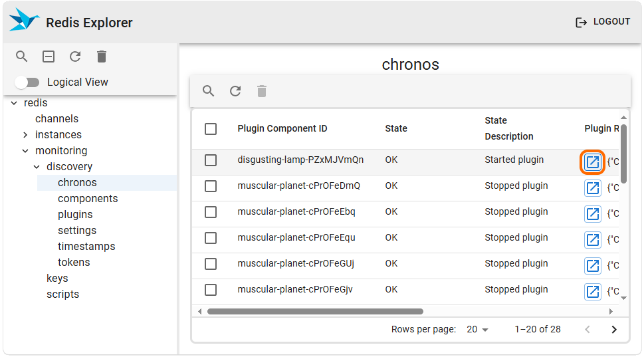The height and width of the screenshot is (357, 644).
Task: Refresh the tree using sidebar refresh icon
Action: [75, 57]
